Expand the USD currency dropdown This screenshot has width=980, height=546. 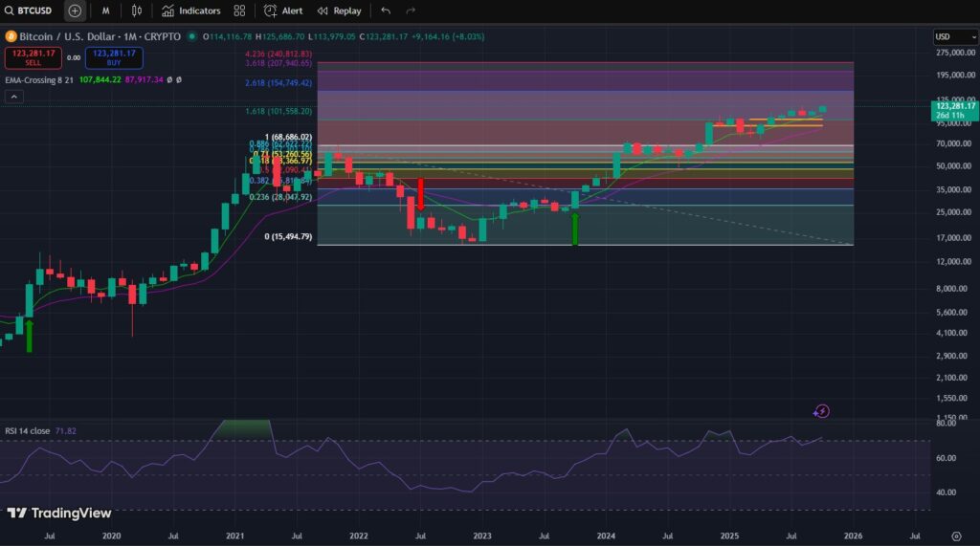point(947,37)
